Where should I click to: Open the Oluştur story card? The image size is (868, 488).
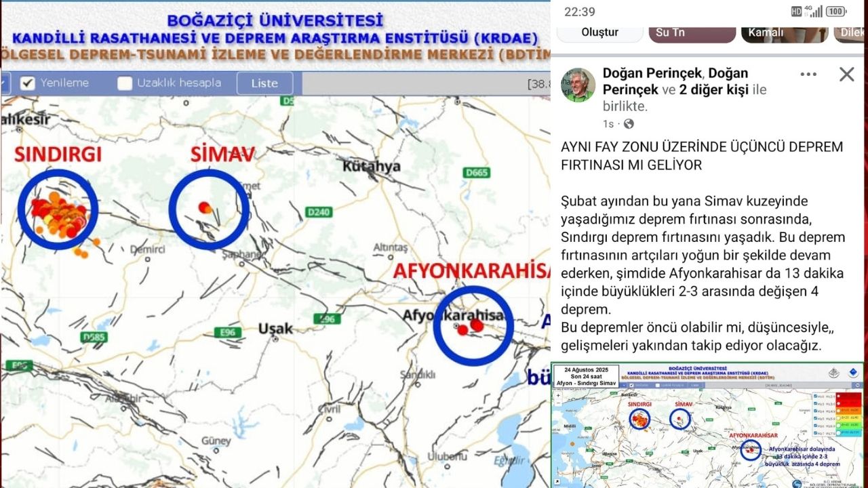coord(599,35)
